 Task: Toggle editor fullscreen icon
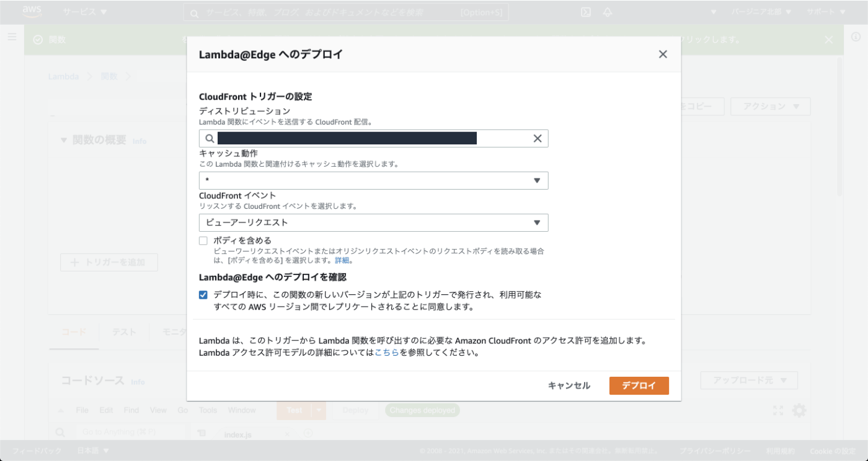pyautogui.click(x=778, y=410)
